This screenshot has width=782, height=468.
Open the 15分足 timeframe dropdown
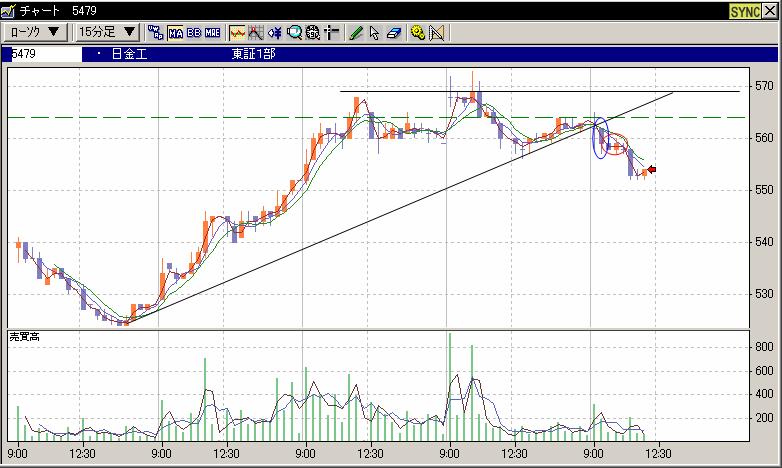coord(107,32)
